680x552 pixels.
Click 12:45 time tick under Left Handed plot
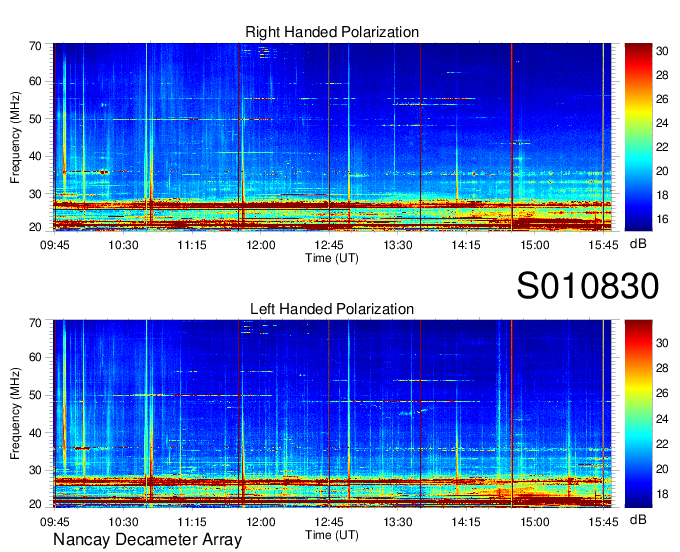329,522
